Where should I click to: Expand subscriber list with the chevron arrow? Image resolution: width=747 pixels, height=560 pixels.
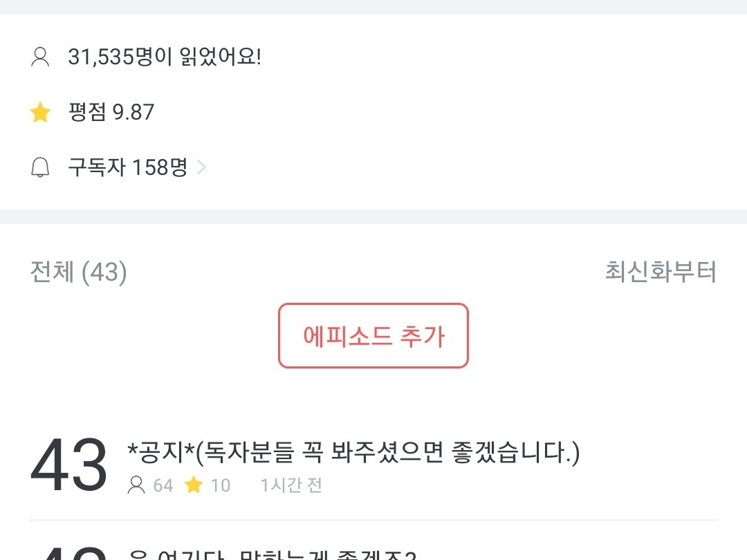[x=201, y=167]
